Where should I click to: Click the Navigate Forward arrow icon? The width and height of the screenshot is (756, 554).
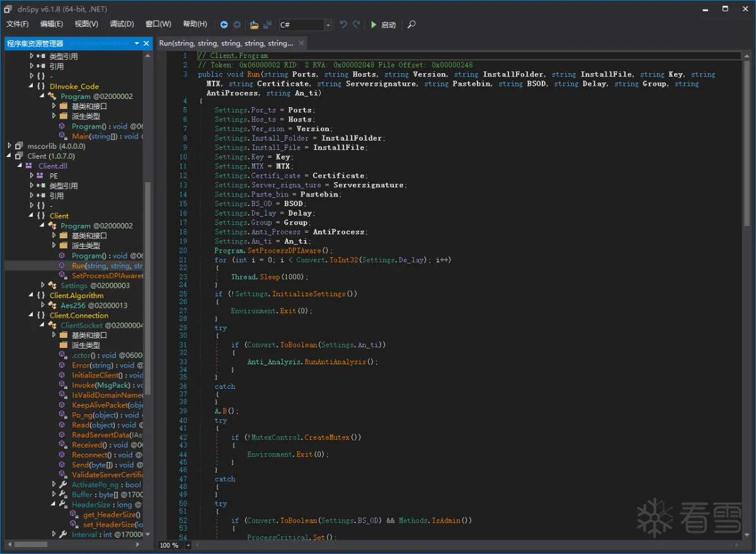(237, 25)
